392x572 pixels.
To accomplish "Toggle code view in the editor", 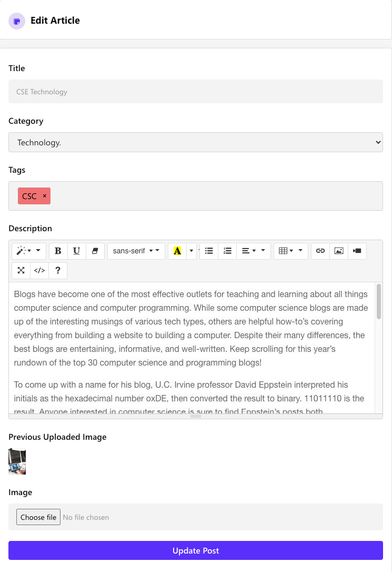I will pyautogui.click(x=39, y=270).
